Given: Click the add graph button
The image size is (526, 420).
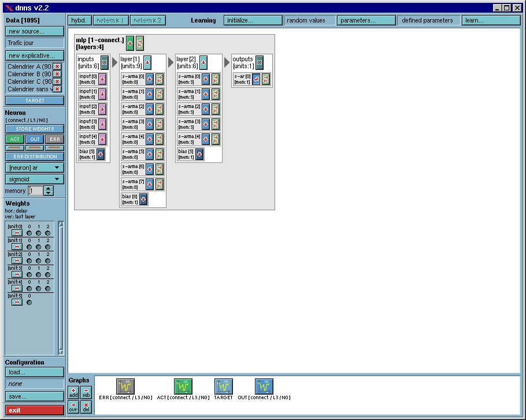Looking at the screenshot, I should tap(73, 393).
